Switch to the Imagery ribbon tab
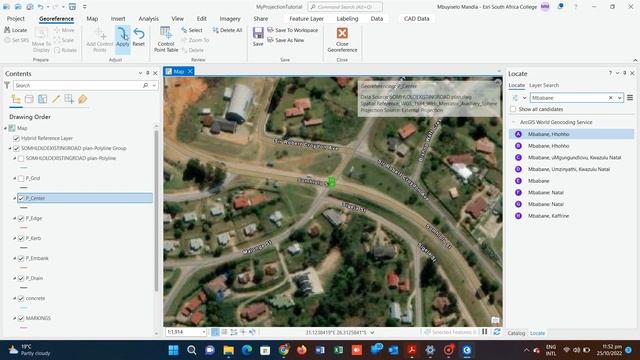 [x=230, y=19]
